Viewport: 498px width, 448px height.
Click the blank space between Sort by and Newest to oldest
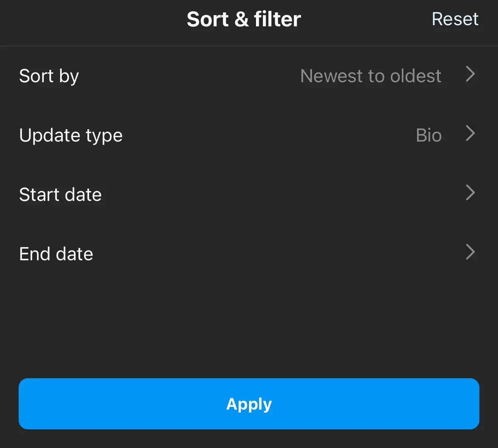pyautogui.click(x=190, y=76)
